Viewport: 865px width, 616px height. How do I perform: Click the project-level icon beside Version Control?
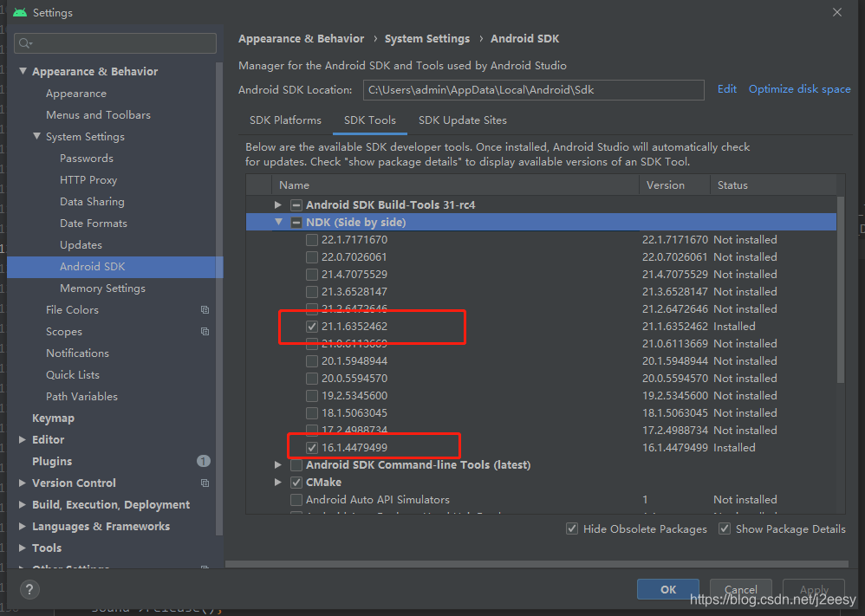[x=205, y=483]
